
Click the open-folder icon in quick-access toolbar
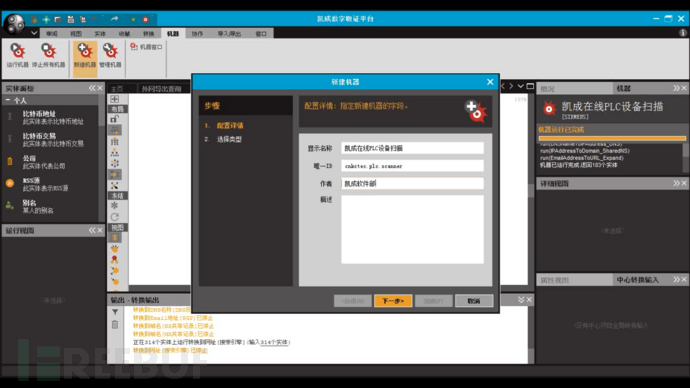click(58, 19)
